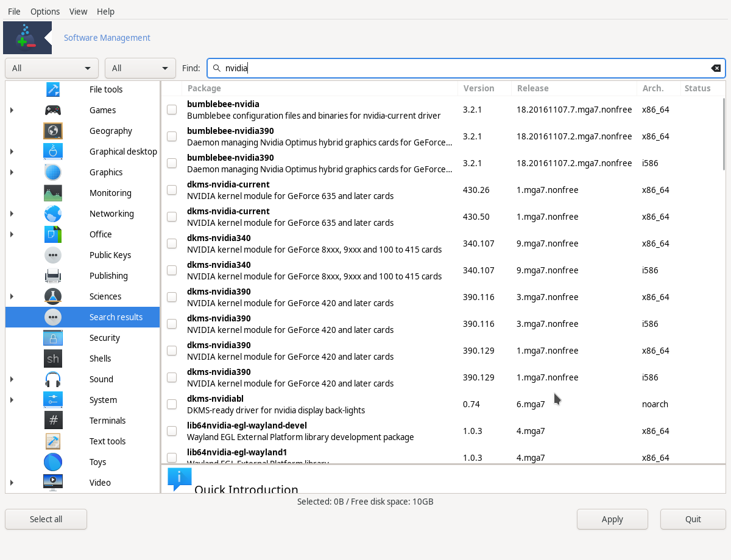The height and width of the screenshot is (560, 731).
Task: Click the Quit button
Action: (693, 519)
